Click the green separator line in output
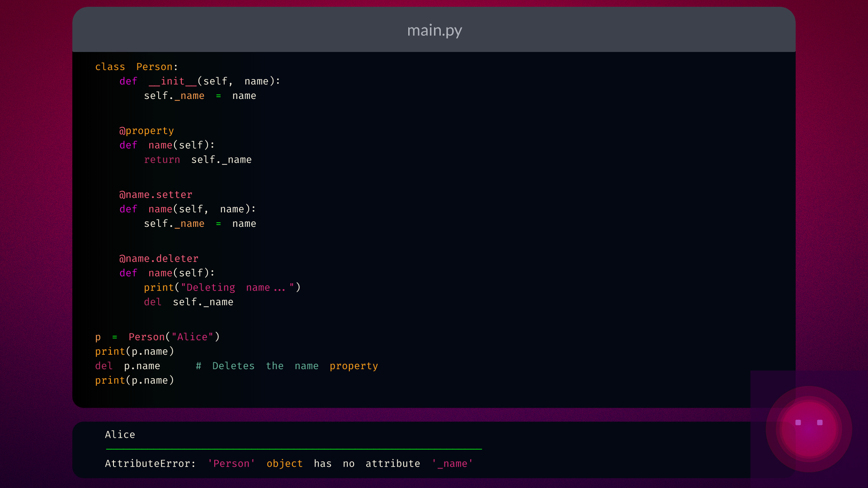 pyautogui.click(x=294, y=449)
